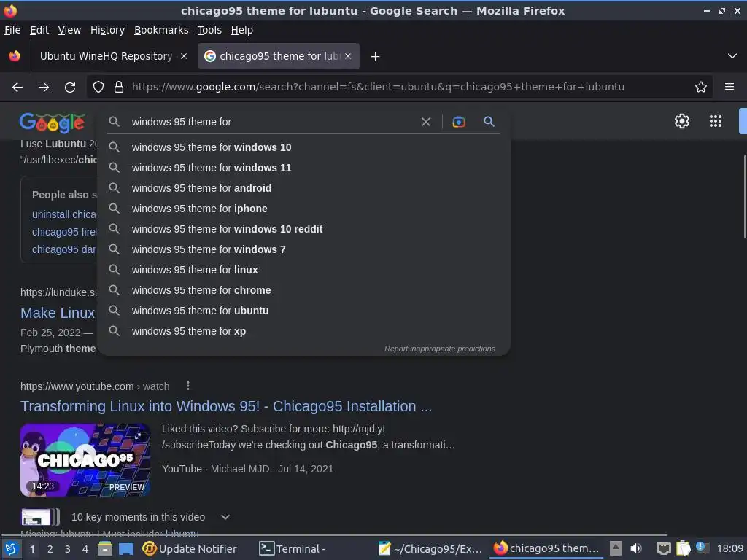This screenshot has width=747, height=560.
Task: Reload the current page
Action: click(70, 87)
